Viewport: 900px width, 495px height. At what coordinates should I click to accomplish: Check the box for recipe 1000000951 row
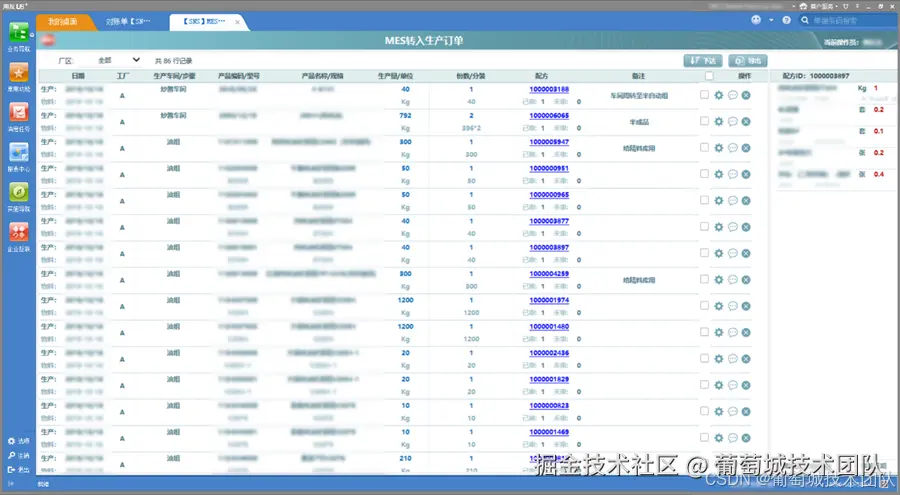pos(704,174)
